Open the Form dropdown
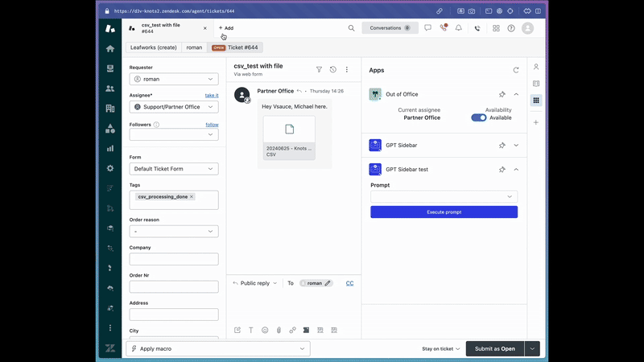 (174, 169)
